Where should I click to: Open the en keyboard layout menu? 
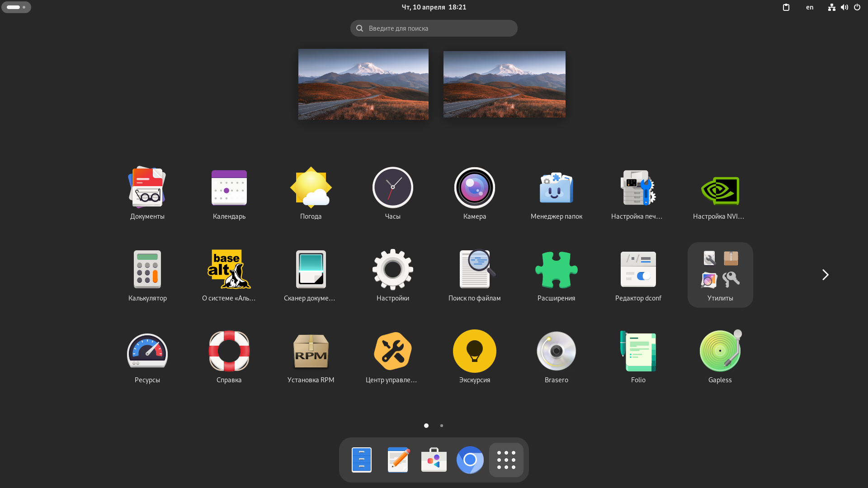point(810,7)
